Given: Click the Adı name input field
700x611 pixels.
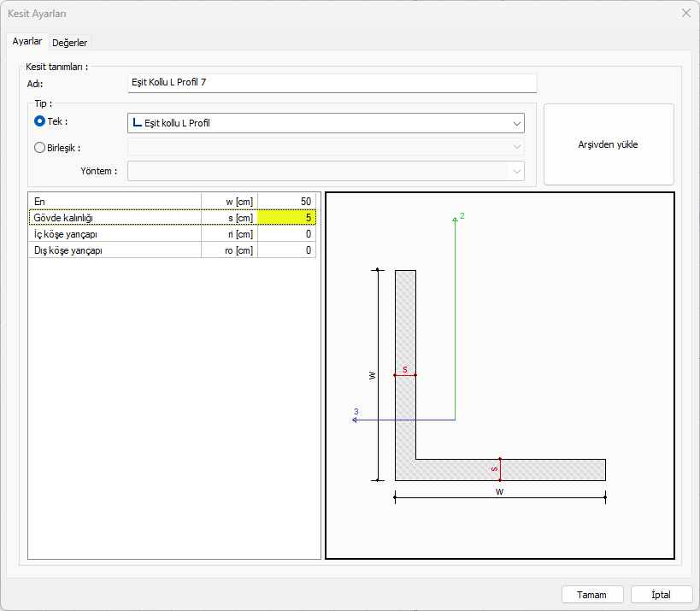Looking at the screenshot, I should [x=332, y=83].
